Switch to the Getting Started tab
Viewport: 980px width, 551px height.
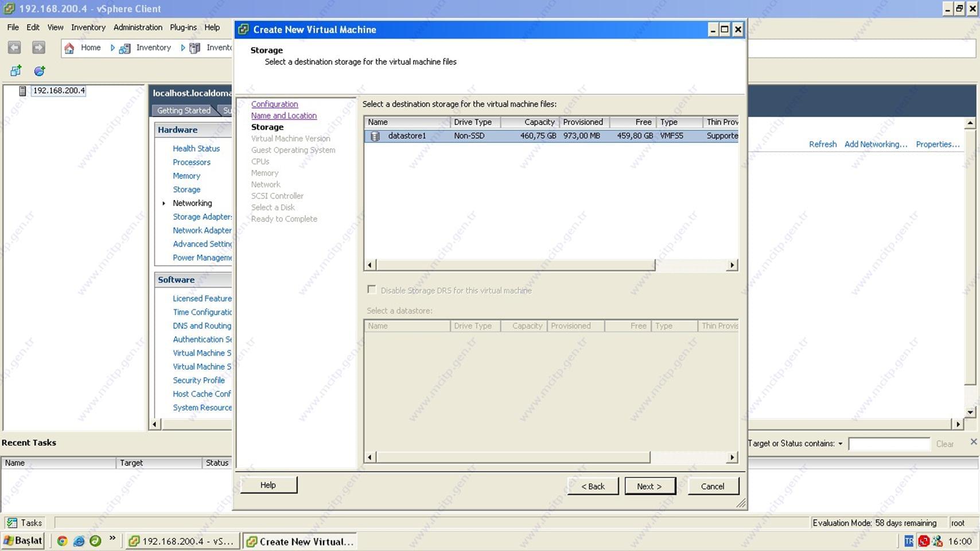tap(184, 110)
